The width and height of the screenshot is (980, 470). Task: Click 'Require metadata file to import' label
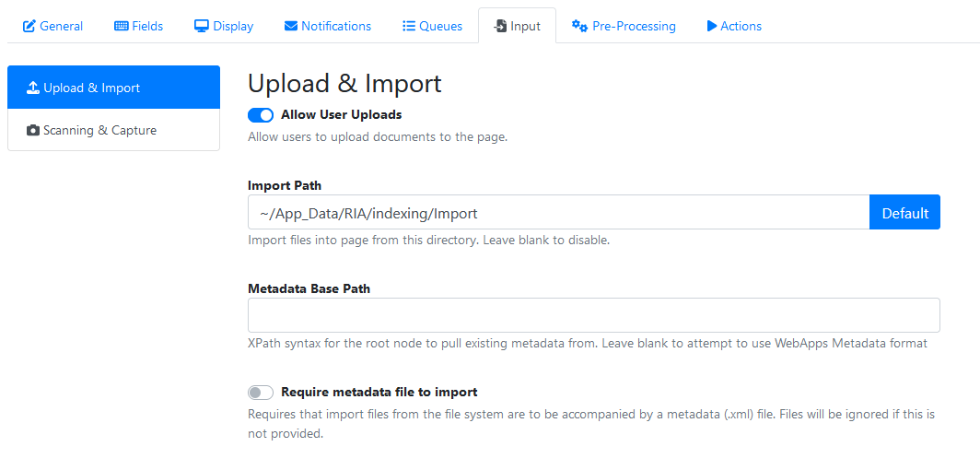tap(379, 393)
